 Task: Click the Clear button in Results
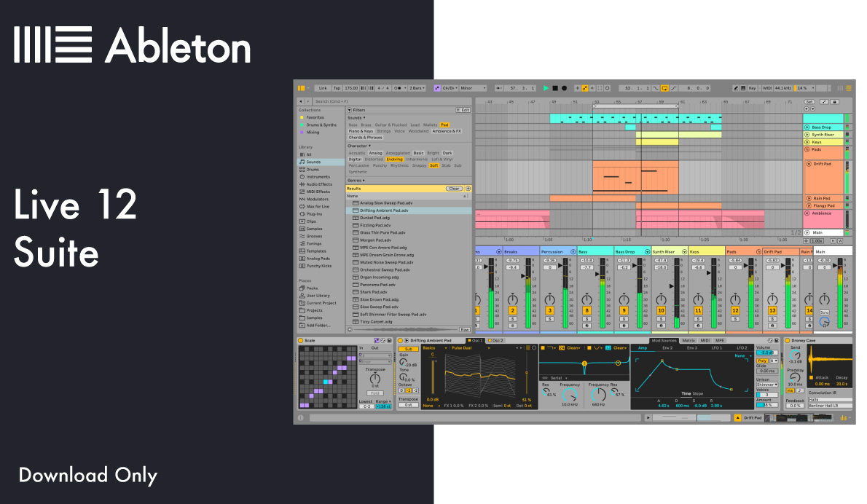pyautogui.click(x=454, y=189)
